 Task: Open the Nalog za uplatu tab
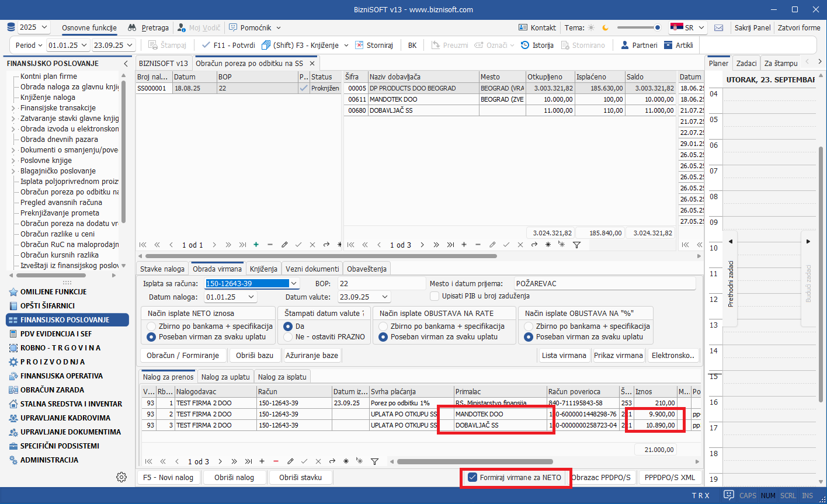click(225, 377)
